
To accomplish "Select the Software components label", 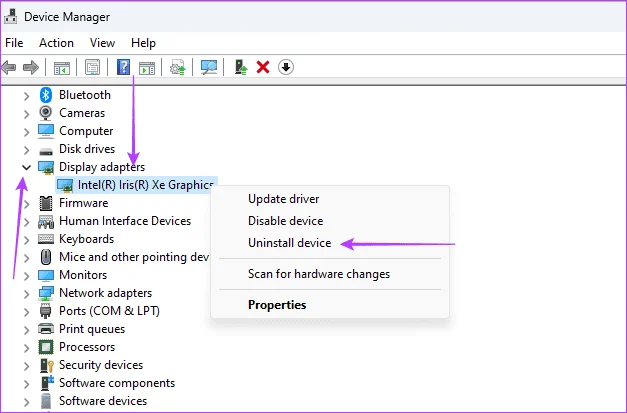I will point(117,383).
